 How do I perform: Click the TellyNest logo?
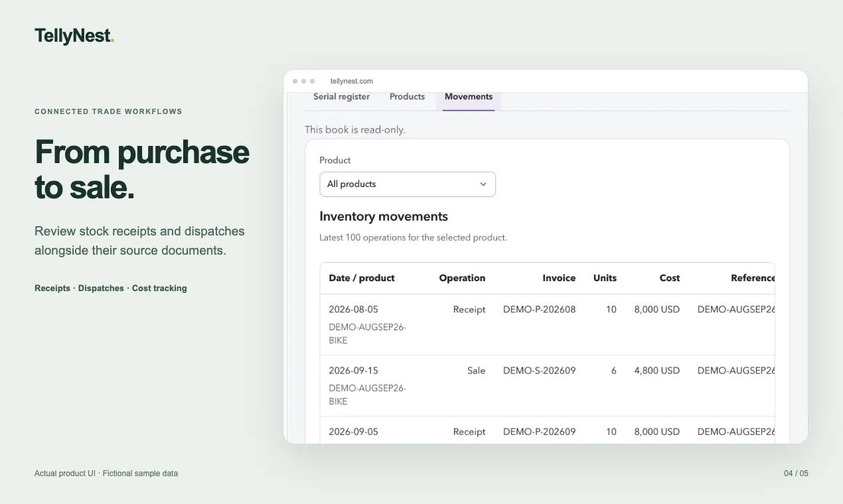point(74,36)
